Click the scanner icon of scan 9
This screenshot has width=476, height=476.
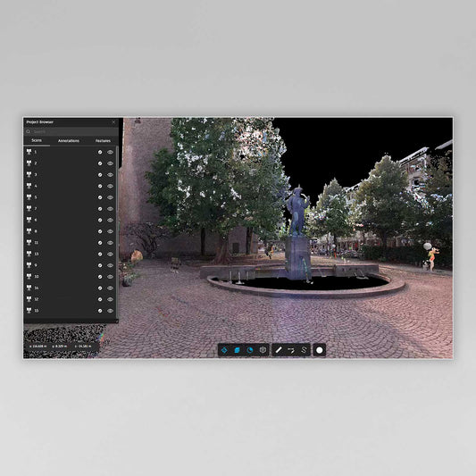[29, 265]
